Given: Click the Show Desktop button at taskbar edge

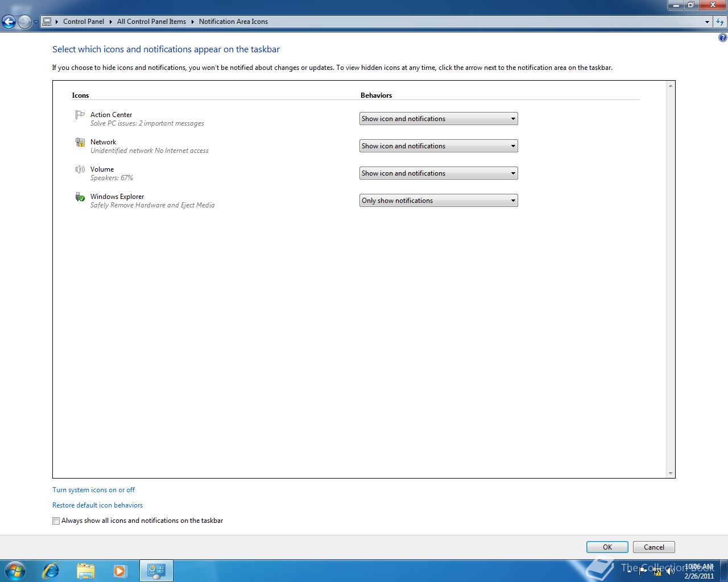Looking at the screenshot, I should (724, 571).
